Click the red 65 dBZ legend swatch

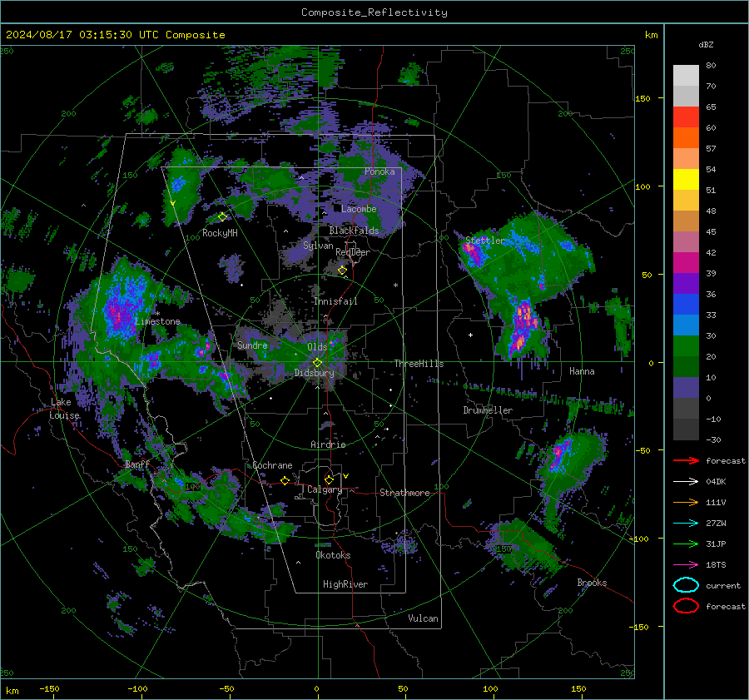click(686, 117)
